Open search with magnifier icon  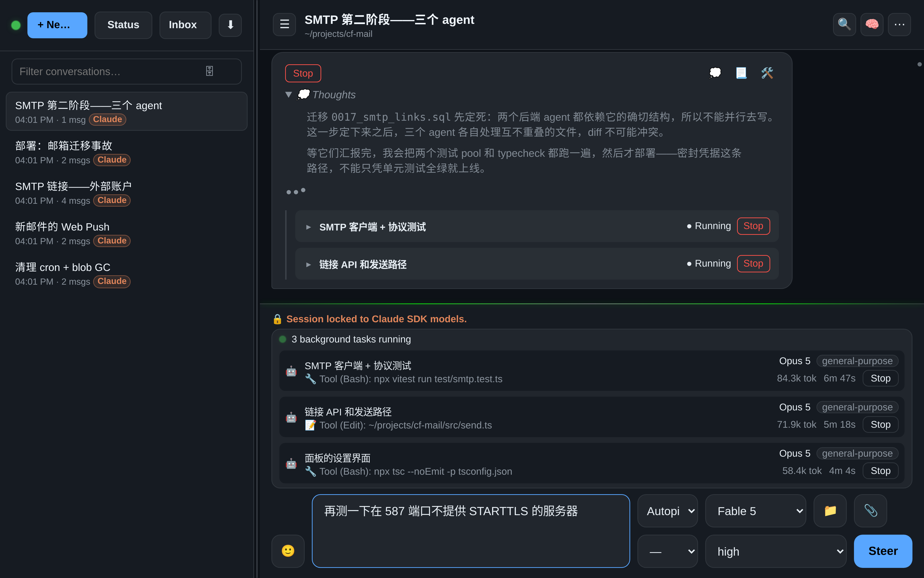coord(844,25)
